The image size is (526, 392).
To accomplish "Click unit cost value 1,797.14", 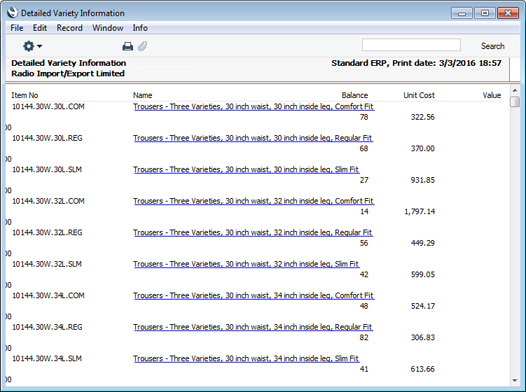I will [x=420, y=212].
